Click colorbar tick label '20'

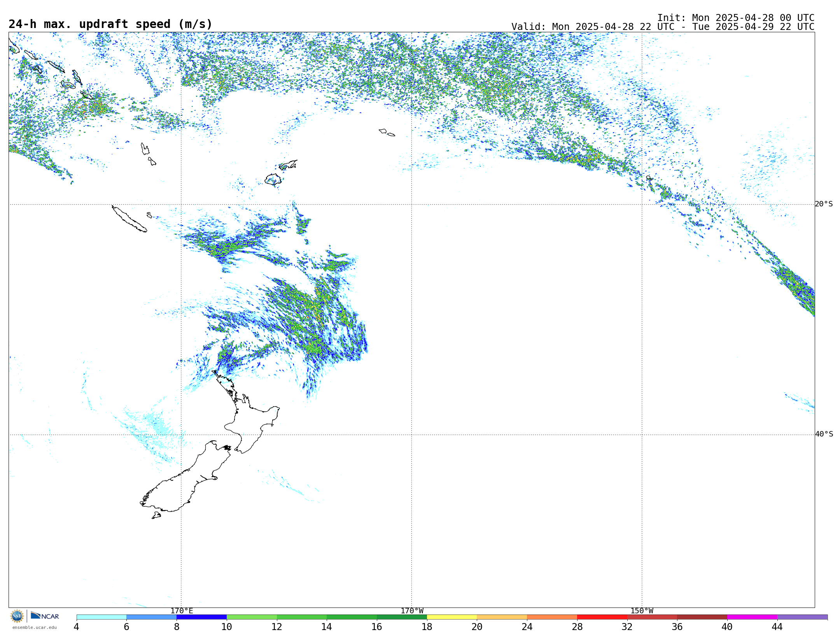click(477, 627)
